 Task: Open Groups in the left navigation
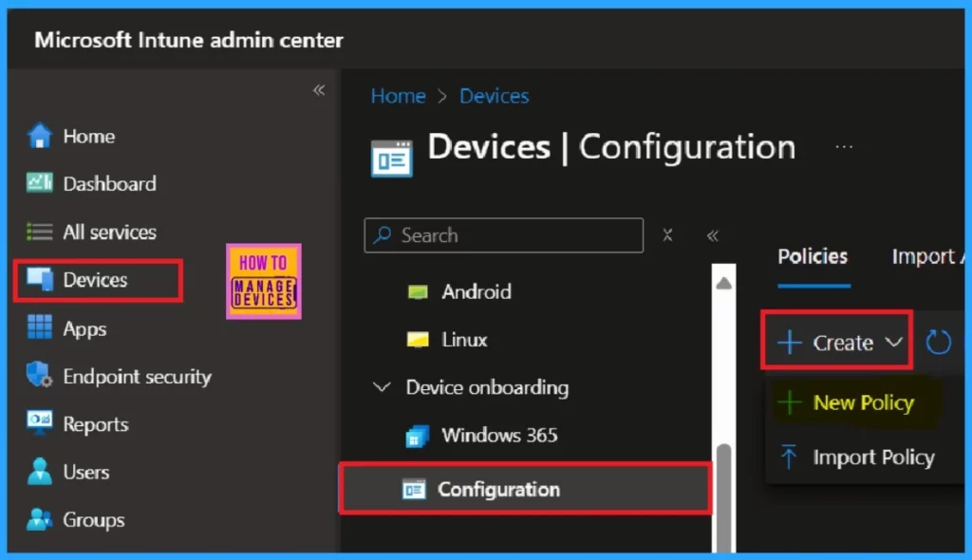94,520
